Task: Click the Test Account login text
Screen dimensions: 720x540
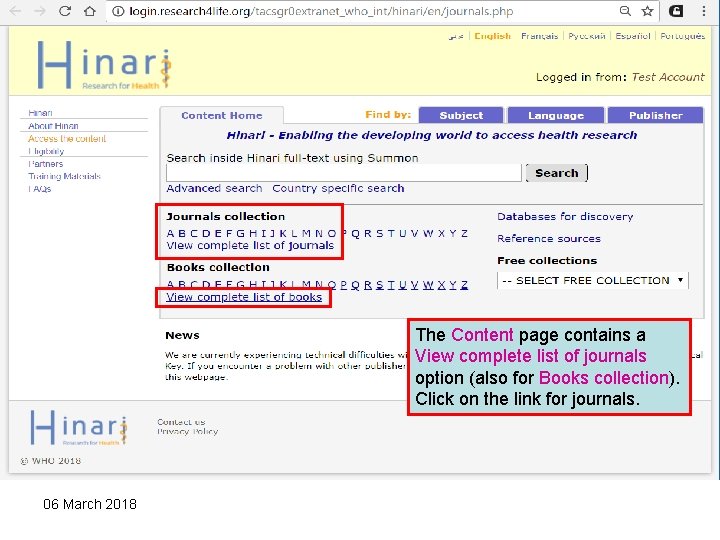Action: click(x=668, y=77)
